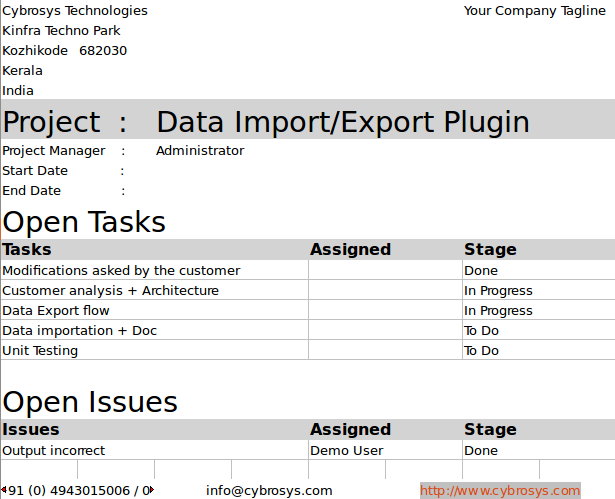
Task: Select Customer analysis + Architecture task
Action: coord(110,290)
